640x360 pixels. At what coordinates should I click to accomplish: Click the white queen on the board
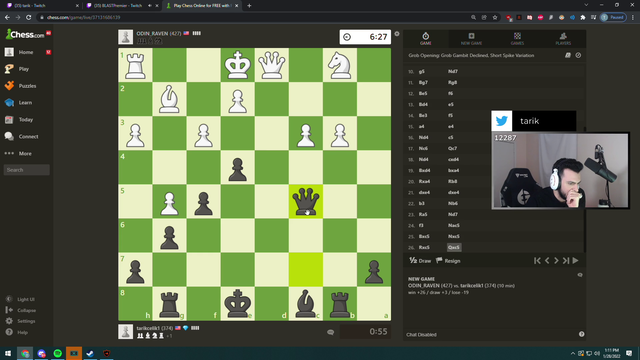[x=272, y=65]
